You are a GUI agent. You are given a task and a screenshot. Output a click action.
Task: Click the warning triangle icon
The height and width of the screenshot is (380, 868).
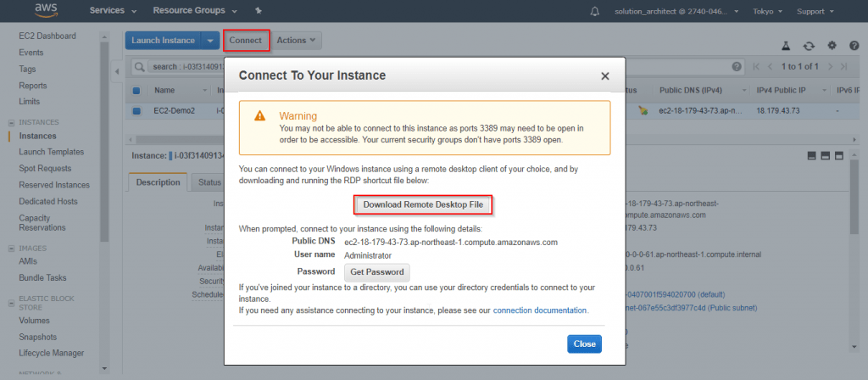(x=259, y=115)
